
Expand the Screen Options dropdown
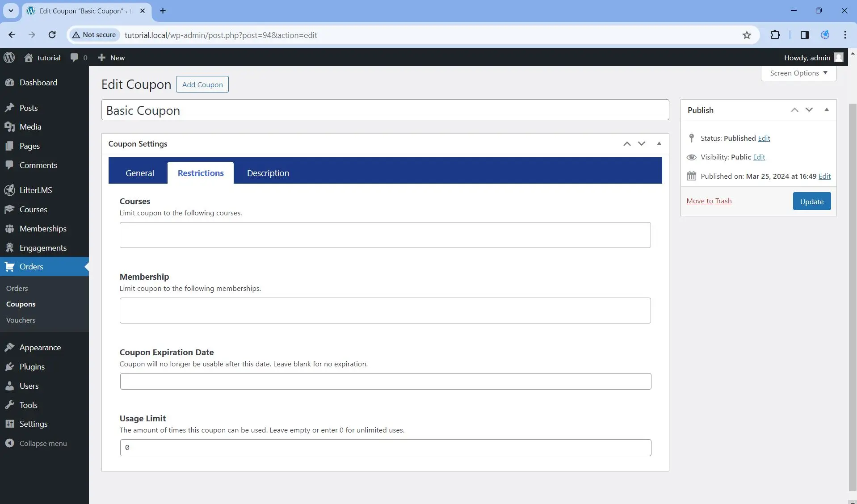798,73
